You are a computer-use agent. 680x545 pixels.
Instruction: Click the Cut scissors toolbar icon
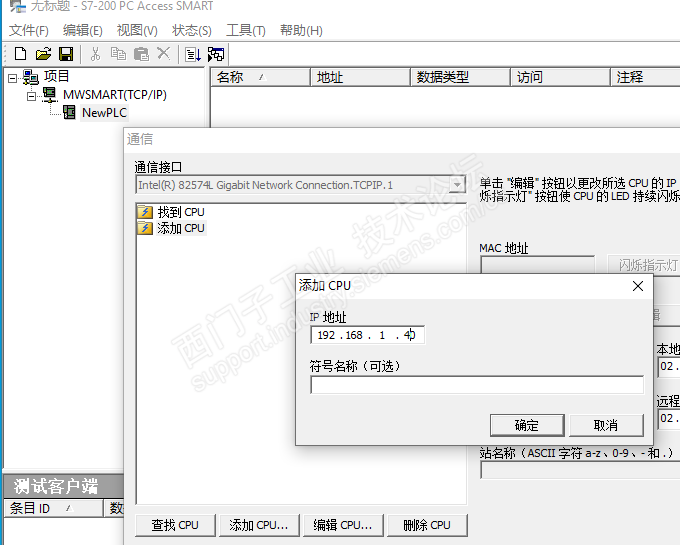95,54
